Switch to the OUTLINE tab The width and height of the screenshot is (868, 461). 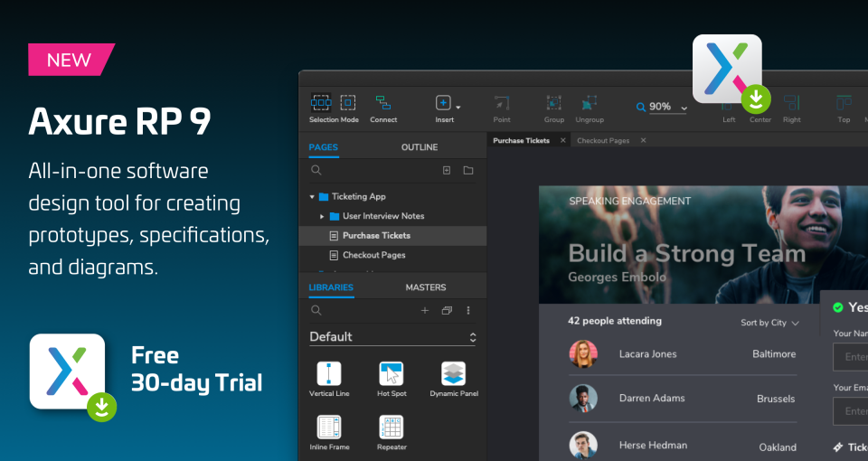tap(419, 147)
